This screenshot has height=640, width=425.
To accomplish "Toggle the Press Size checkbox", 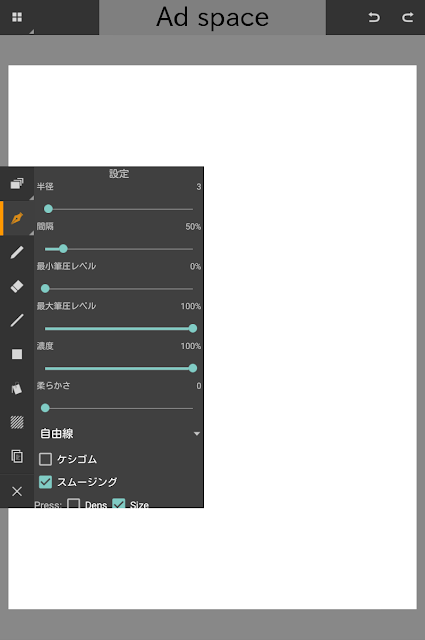I will (119, 504).
